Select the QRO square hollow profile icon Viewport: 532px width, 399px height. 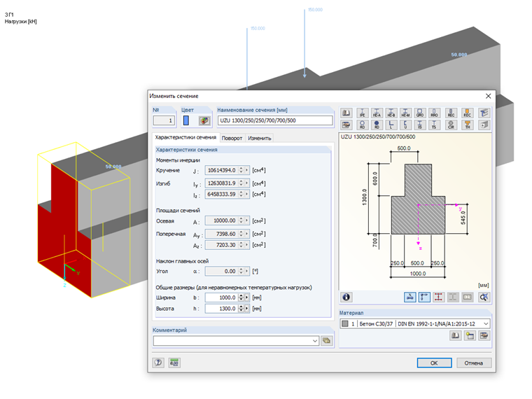(420, 113)
